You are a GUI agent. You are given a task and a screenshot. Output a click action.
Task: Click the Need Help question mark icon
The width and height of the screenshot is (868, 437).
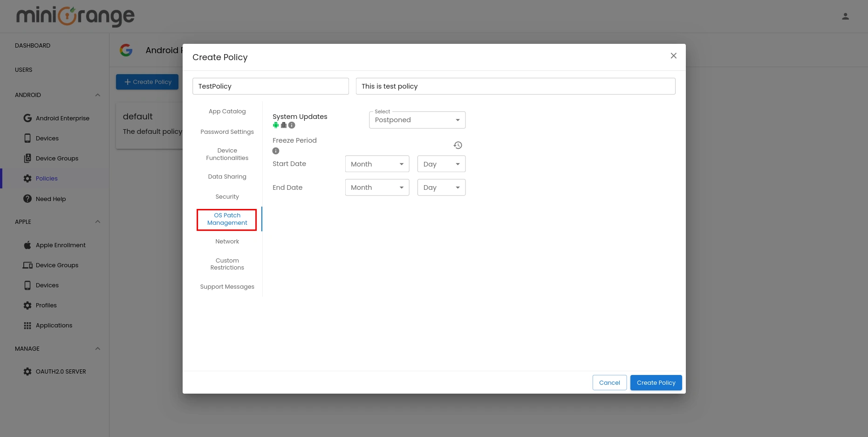click(27, 199)
